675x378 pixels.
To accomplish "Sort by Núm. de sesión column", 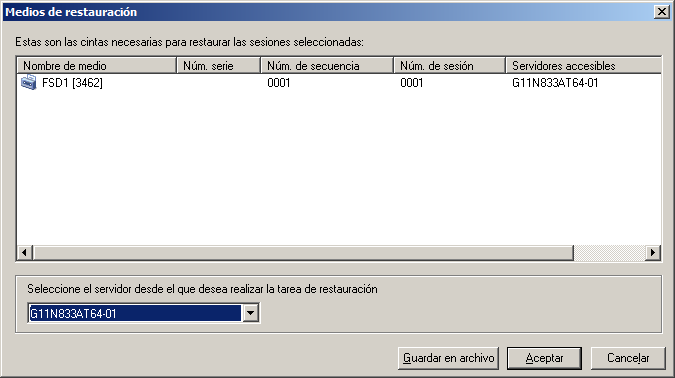I will [449, 65].
